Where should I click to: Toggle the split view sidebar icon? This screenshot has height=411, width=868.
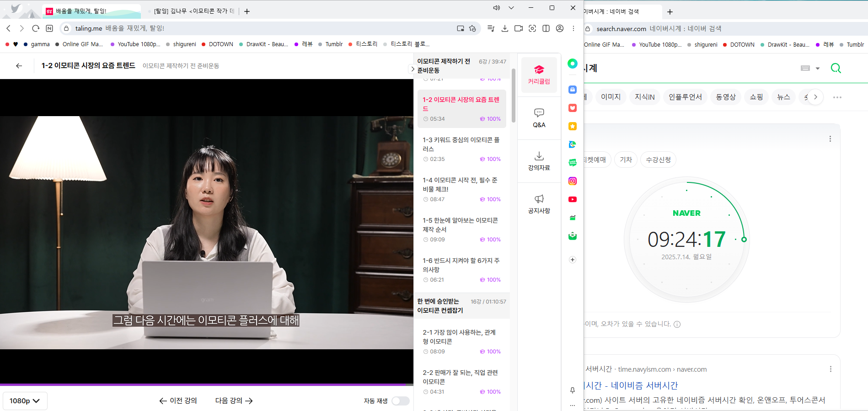coord(546,28)
